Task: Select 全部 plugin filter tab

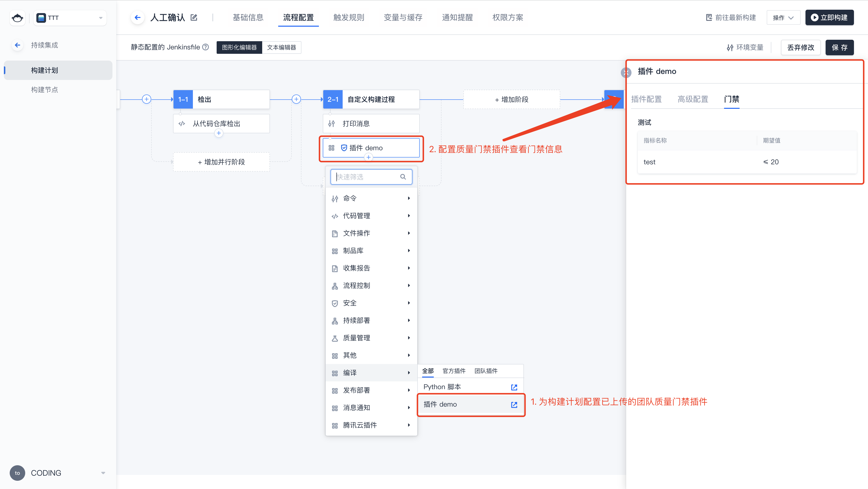Action: click(428, 371)
